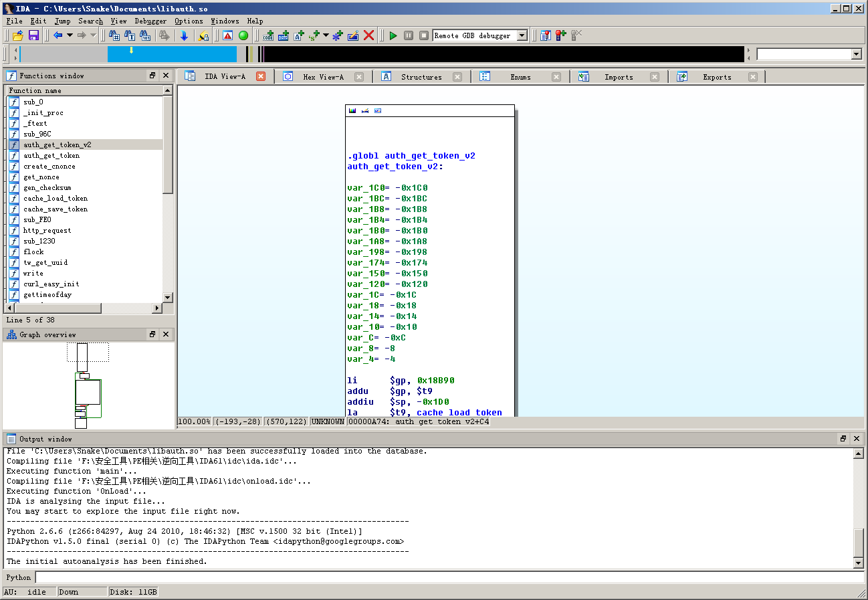Click the gray search-next binoculars icon
Viewport: 868px width, 600px height.
[164, 35]
